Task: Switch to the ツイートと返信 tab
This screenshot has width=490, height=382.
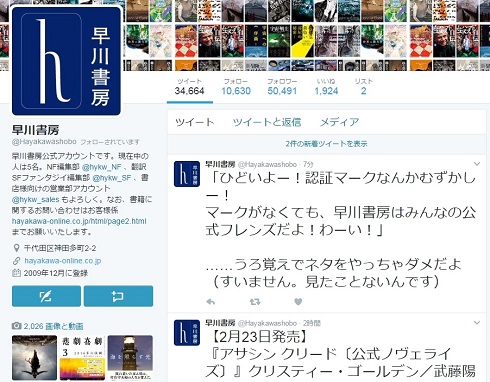Action: tap(267, 122)
